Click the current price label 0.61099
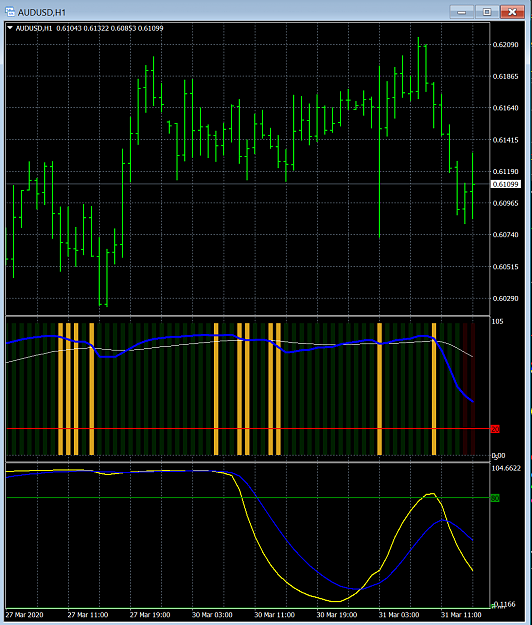Image resolution: width=532 pixels, height=625 pixels. click(505, 184)
